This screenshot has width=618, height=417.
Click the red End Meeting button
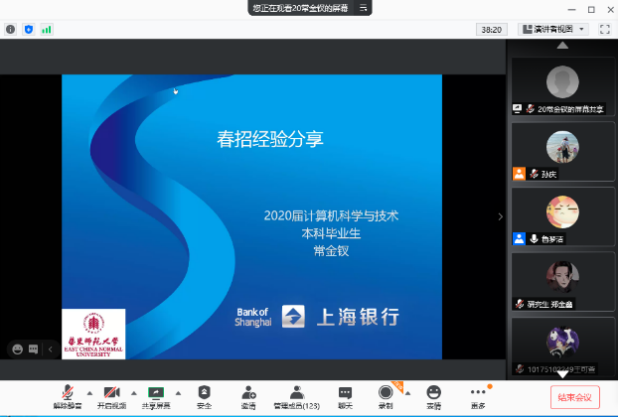click(x=576, y=395)
